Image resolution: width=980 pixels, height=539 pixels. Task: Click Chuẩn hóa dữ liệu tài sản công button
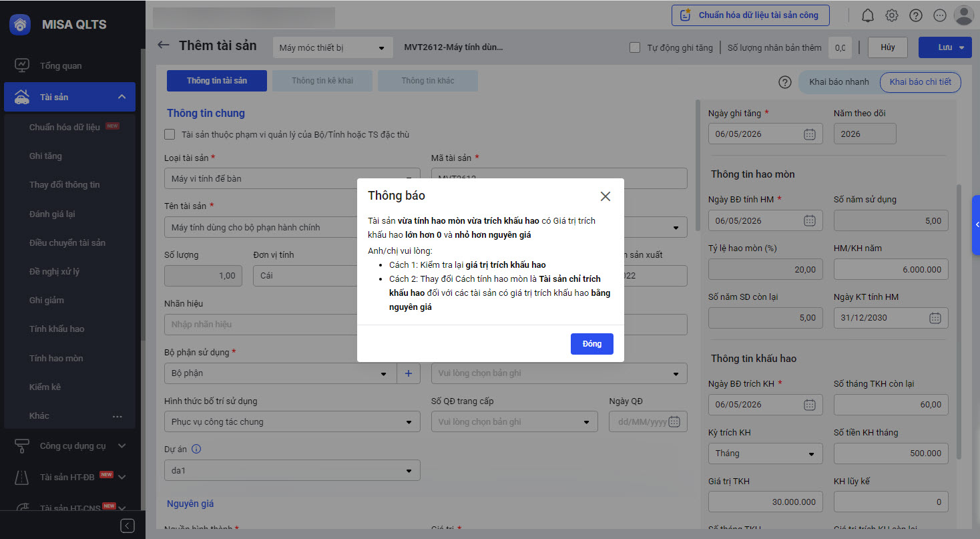click(x=750, y=15)
